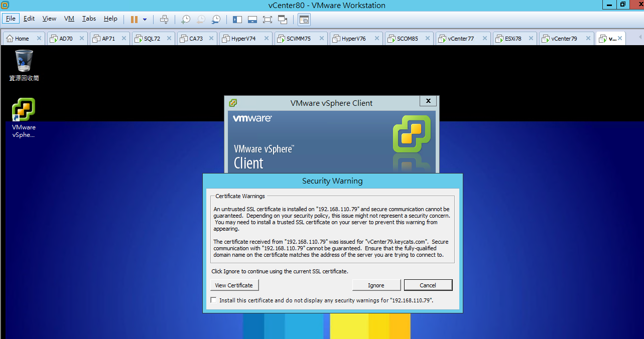Click the vmware logo text in banner

252,119
